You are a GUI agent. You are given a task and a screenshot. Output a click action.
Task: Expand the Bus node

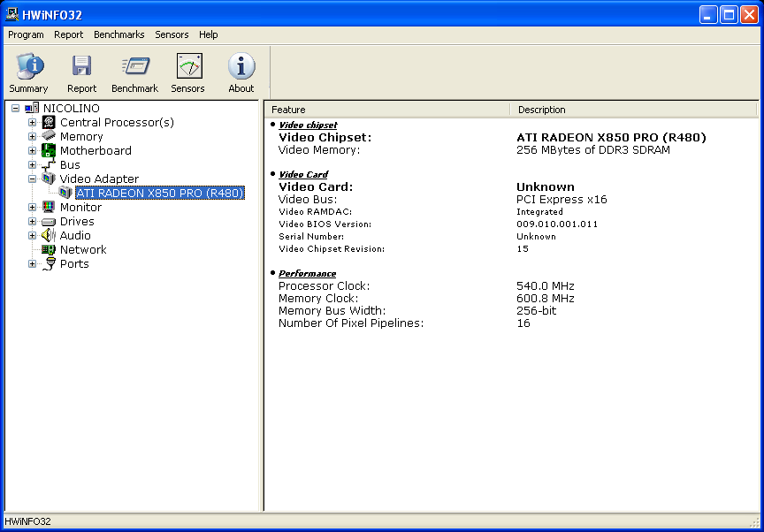click(x=32, y=165)
